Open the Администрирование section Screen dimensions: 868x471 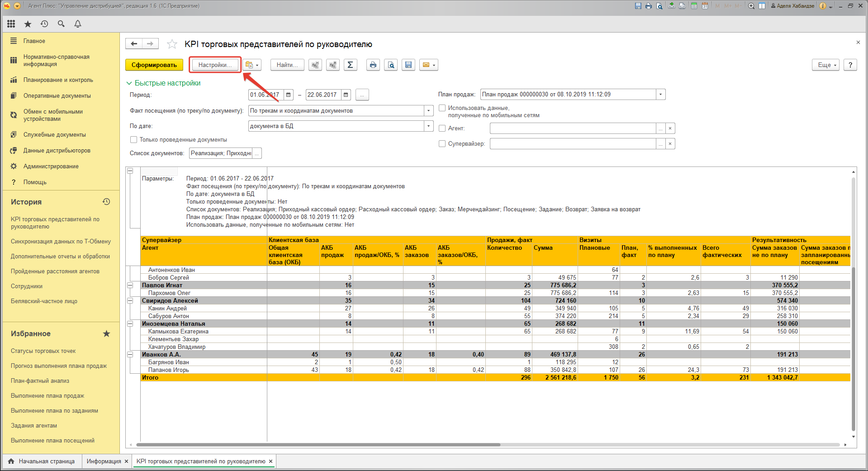(x=51, y=167)
